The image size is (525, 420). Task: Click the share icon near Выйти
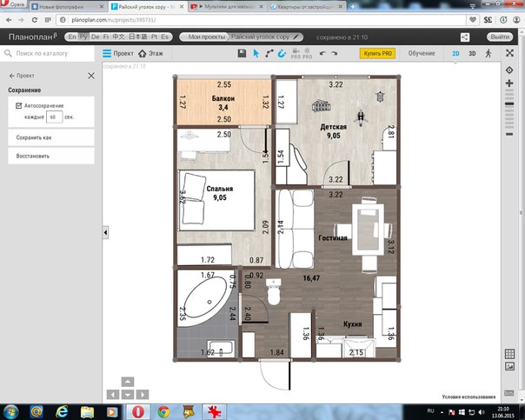pyautogui.click(x=465, y=37)
